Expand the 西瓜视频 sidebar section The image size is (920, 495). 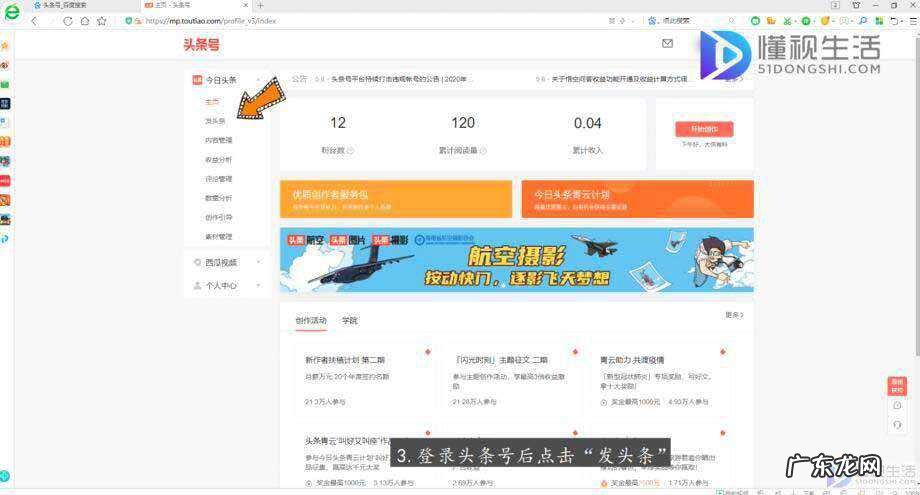click(x=259, y=262)
